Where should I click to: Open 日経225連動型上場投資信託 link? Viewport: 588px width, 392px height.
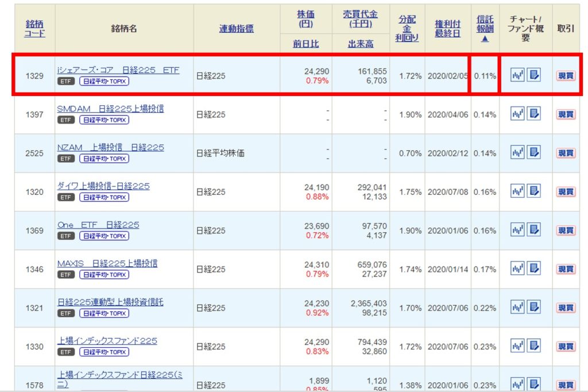click(110, 302)
